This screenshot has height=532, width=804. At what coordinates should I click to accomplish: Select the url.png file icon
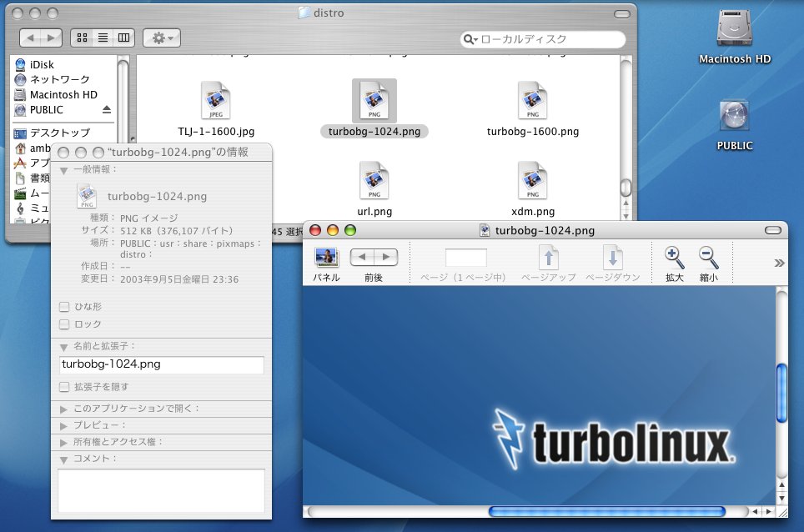(374, 180)
